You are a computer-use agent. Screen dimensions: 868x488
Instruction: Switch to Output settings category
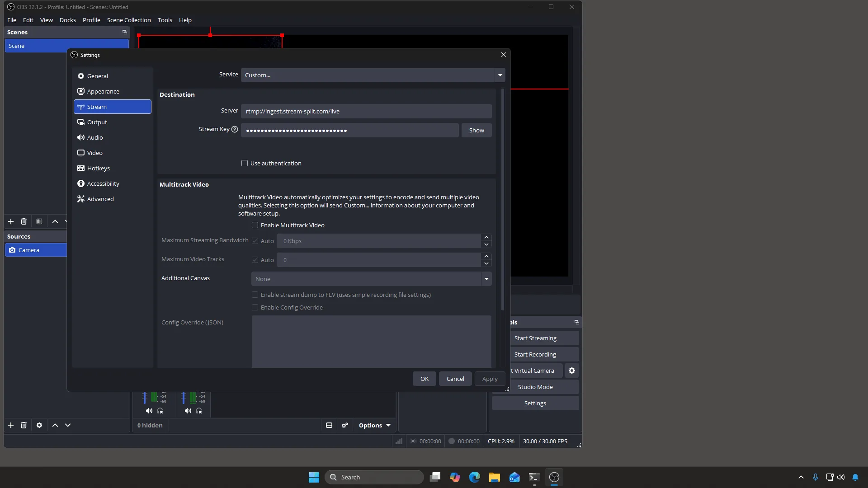pyautogui.click(x=112, y=122)
